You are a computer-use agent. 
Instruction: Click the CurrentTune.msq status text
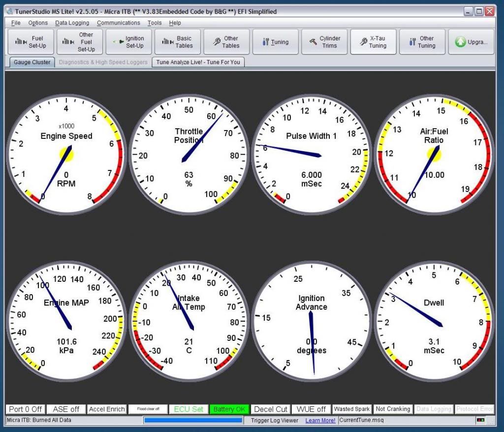361,420
